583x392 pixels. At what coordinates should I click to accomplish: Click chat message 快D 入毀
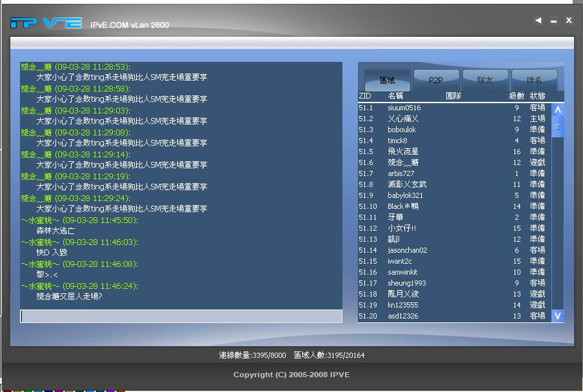click(52, 253)
